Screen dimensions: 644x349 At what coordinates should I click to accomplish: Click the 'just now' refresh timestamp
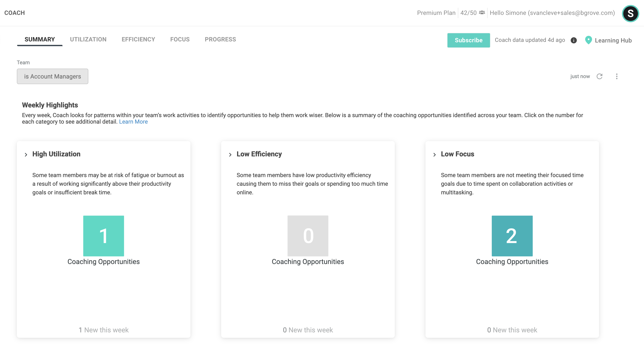pyautogui.click(x=580, y=76)
